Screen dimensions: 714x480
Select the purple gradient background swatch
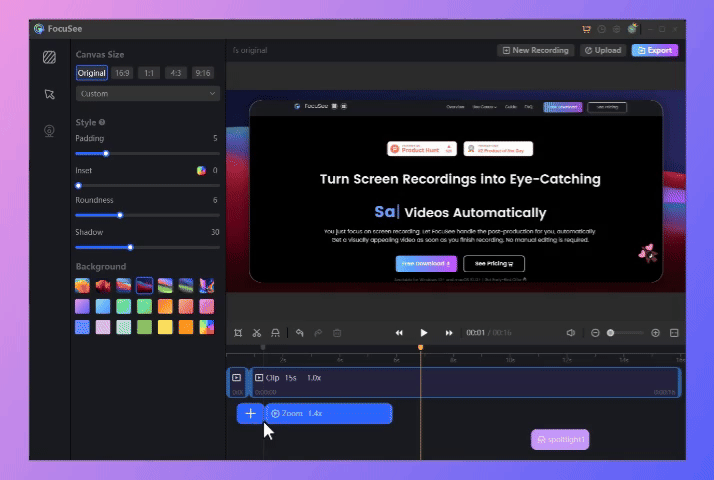tap(82, 306)
